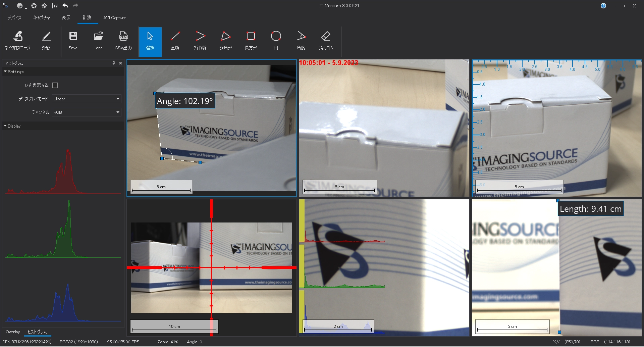Click the angle vertex handle at the box corner
Image resolution: width=644 pixels, height=347 pixels.
click(x=162, y=158)
